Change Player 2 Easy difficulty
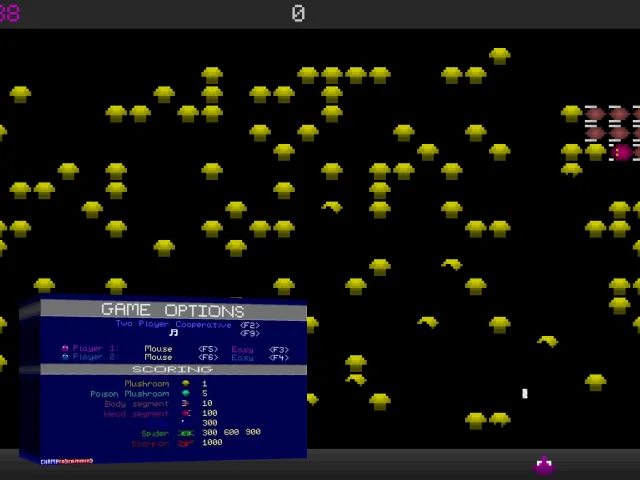 [x=242, y=358]
